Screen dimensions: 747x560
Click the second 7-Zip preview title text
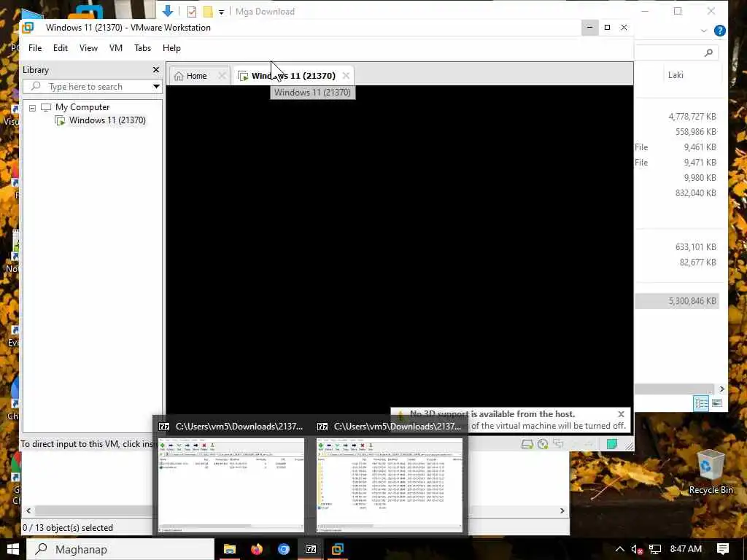click(398, 427)
